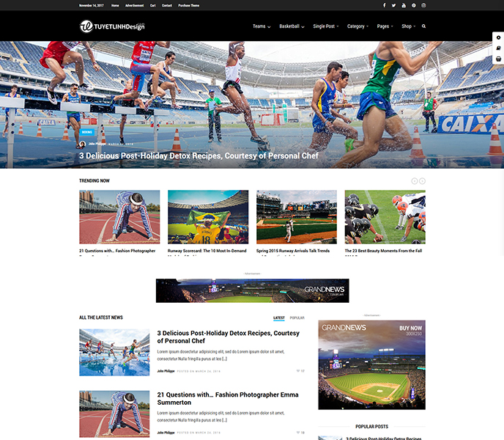Click the Boxing category tag on hero
Screen dimensions: 504x440
tap(86, 132)
